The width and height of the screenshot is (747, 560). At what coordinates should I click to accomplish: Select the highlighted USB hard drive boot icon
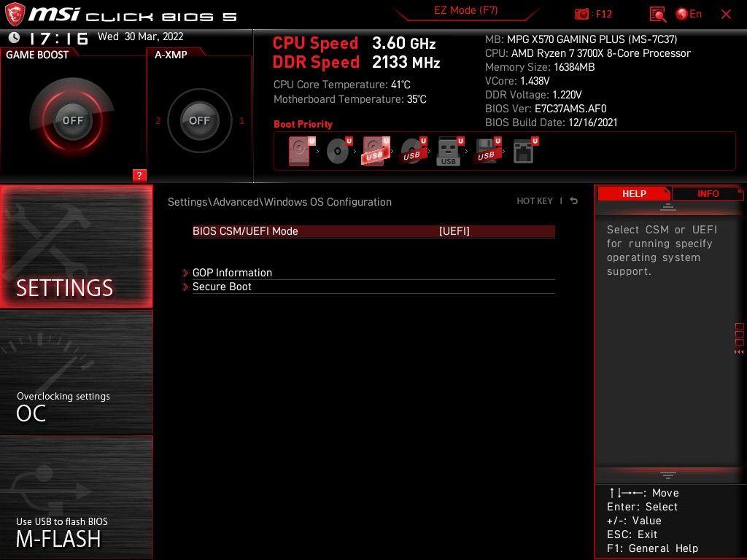tap(375, 151)
